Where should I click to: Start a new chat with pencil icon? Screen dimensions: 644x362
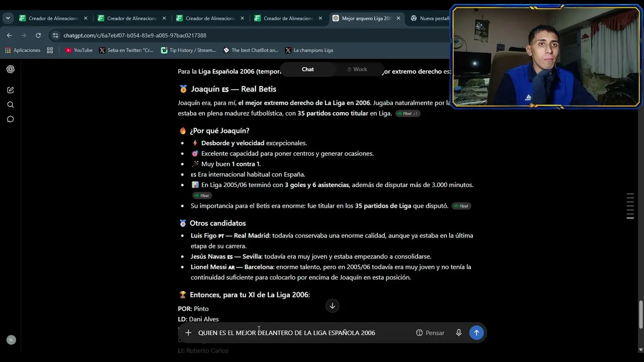(x=10, y=90)
